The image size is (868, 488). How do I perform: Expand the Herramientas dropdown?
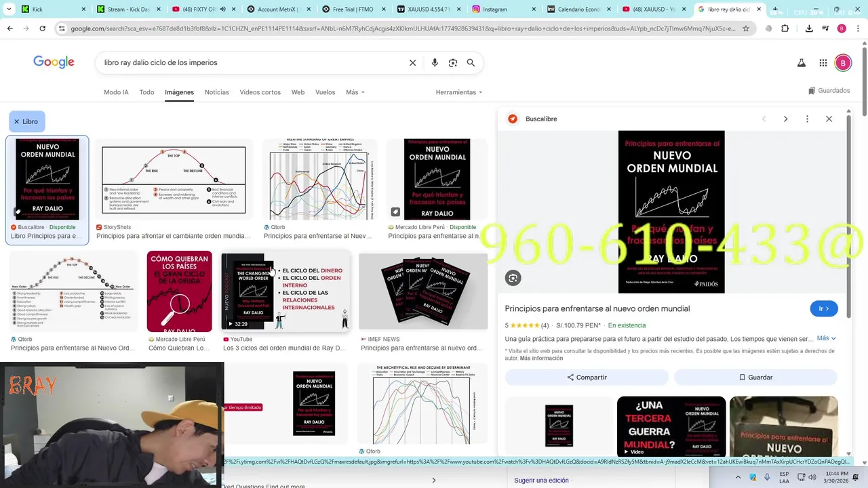[x=459, y=92]
